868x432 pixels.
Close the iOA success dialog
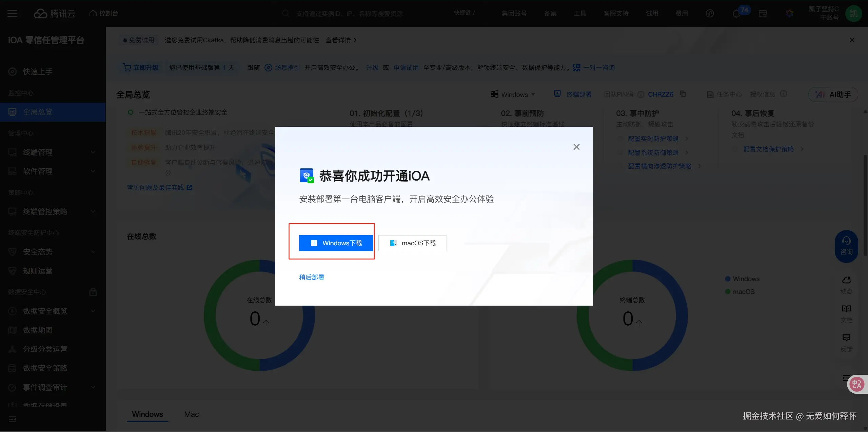pyautogui.click(x=576, y=147)
